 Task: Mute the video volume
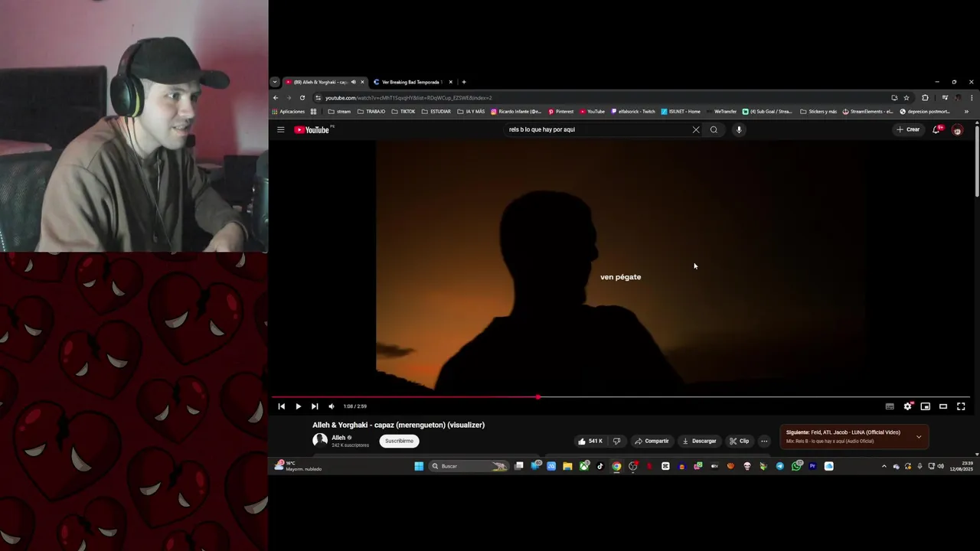[332, 406]
